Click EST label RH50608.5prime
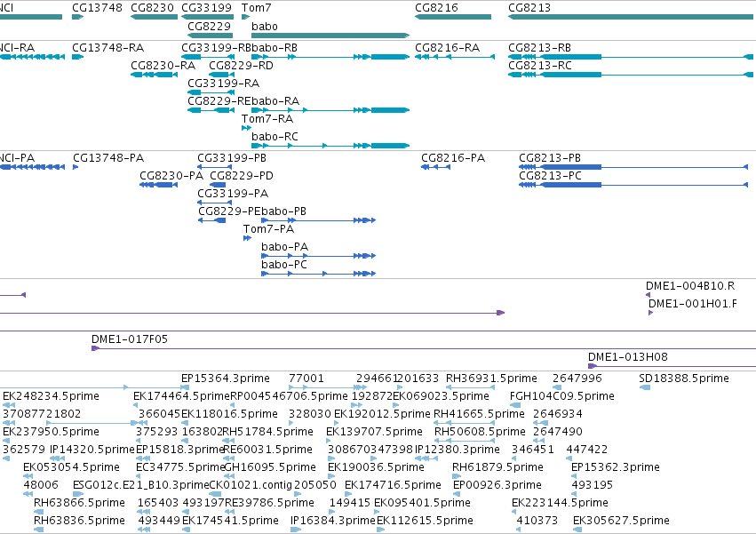The height and width of the screenshot is (534, 756). click(x=481, y=432)
